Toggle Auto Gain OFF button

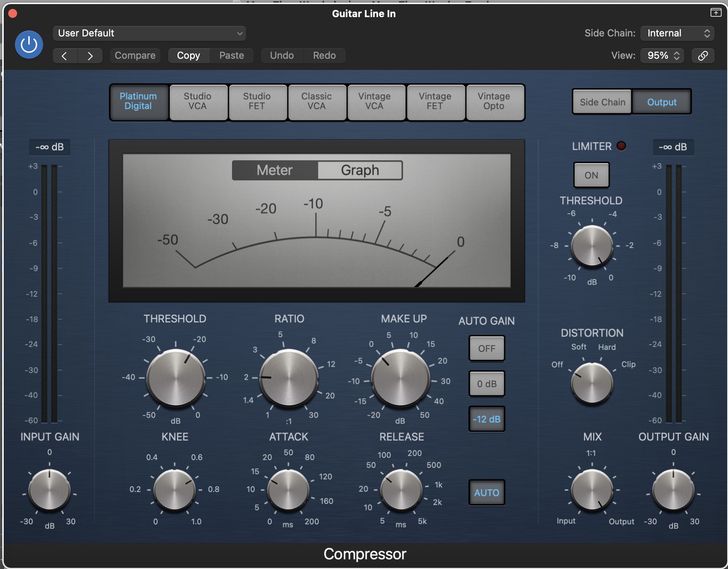point(487,349)
